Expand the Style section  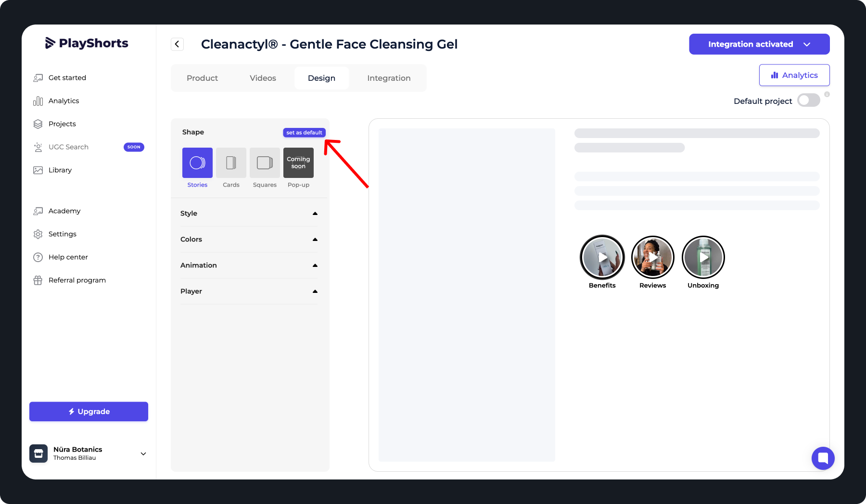249,214
